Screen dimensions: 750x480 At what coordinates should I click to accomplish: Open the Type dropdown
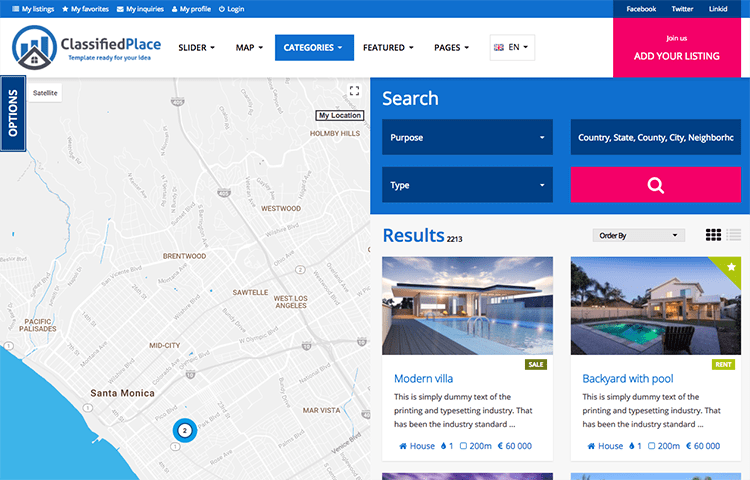tap(467, 185)
